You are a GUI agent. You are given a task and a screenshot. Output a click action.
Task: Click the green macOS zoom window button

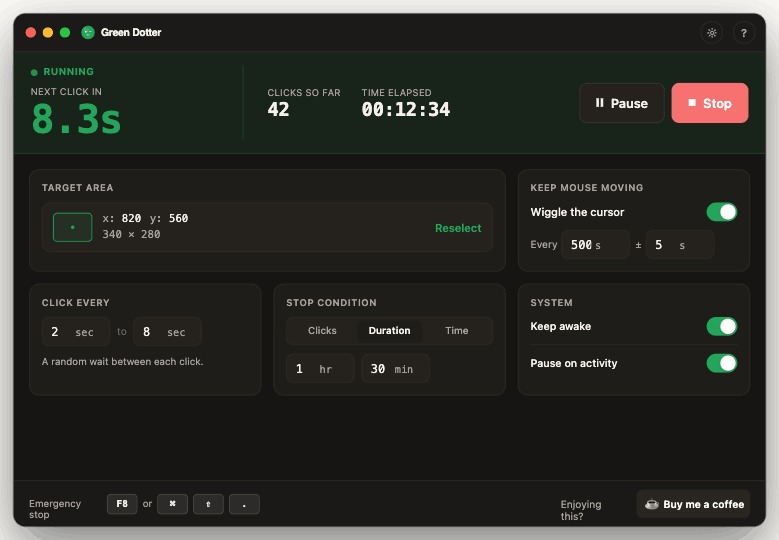pyautogui.click(x=65, y=32)
